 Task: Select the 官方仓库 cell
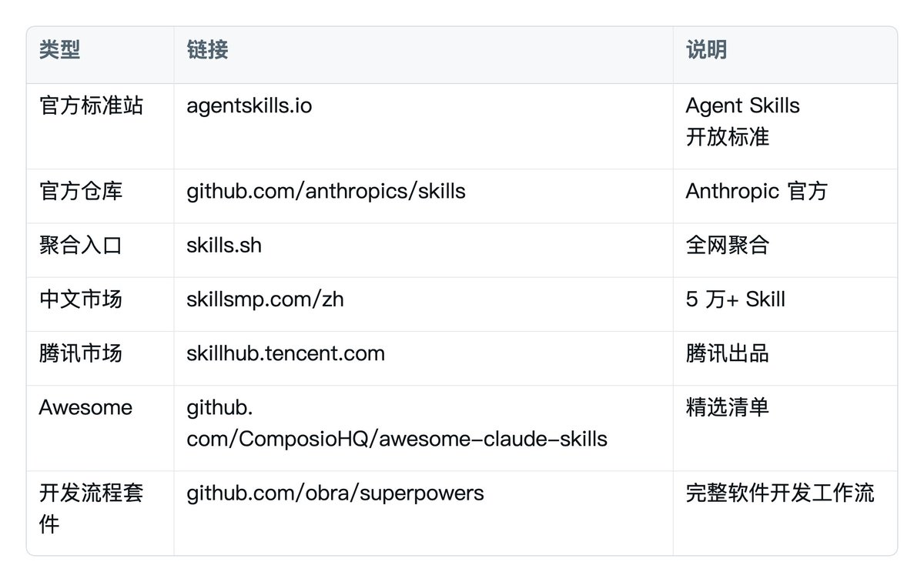pyautogui.click(x=80, y=191)
